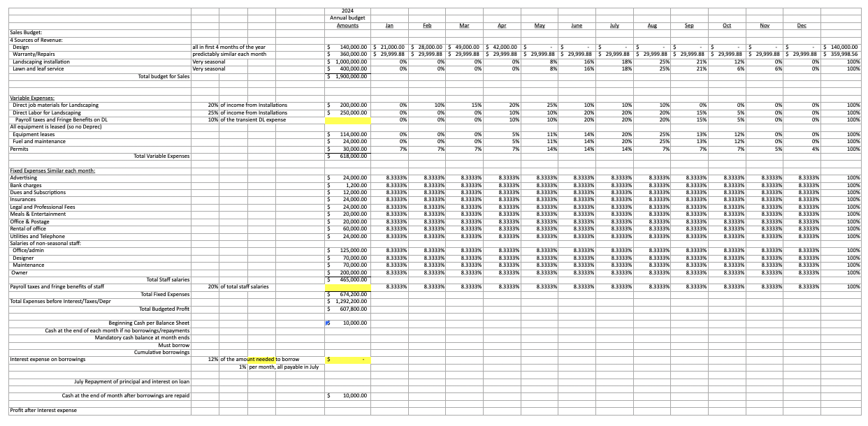
Task: Select the 'Dues and Subscriptions' label
Action: pos(38,192)
